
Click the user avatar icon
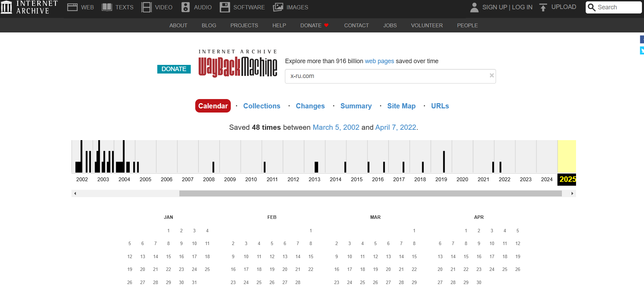point(475,7)
